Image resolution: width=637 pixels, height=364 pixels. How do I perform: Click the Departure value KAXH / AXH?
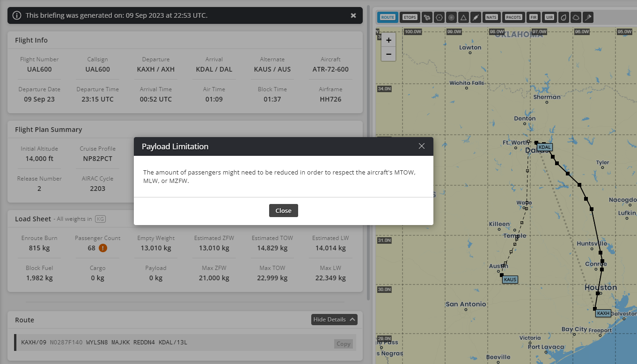156,69
